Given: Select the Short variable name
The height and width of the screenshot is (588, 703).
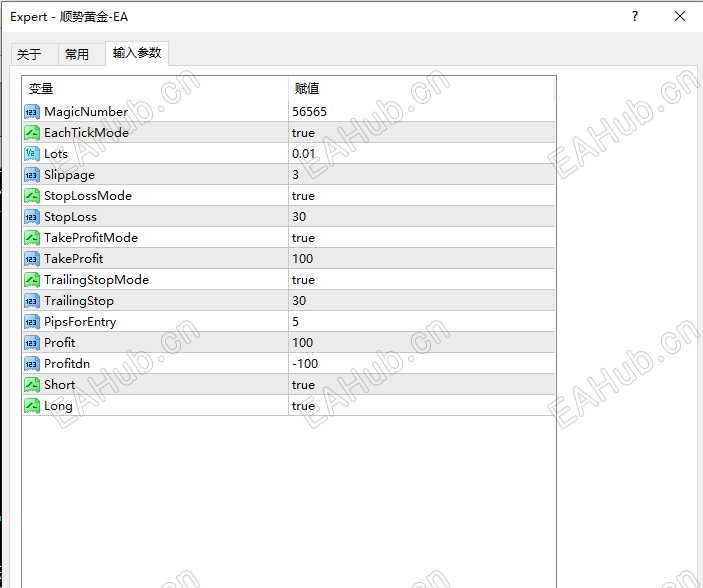Looking at the screenshot, I should 60,385.
